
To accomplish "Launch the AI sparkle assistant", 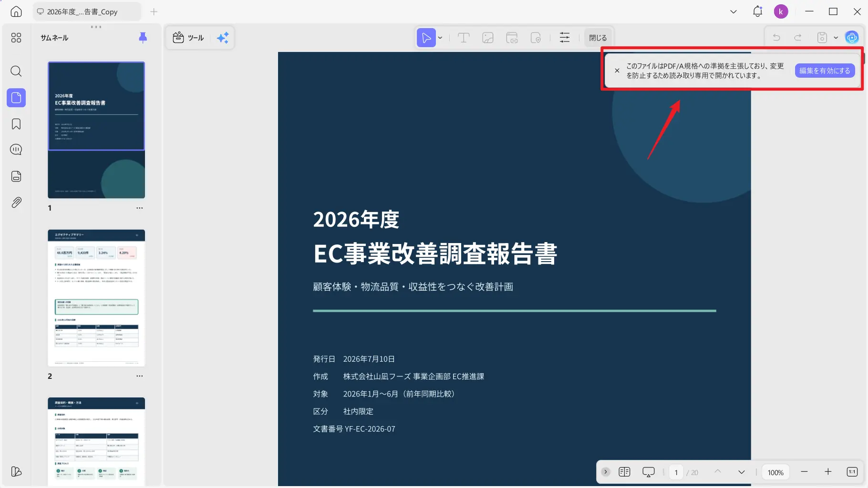I will (x=223, y=38).
